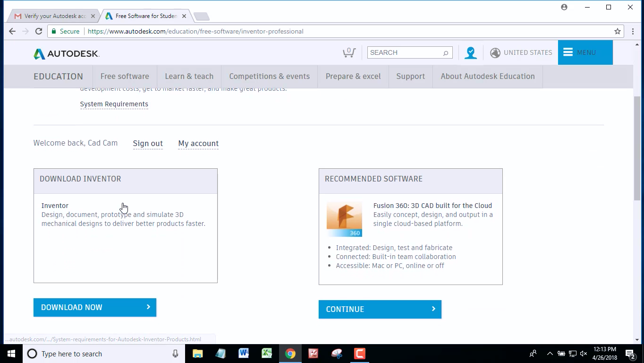Open the Chrome three-dot menu

[633, 31]
